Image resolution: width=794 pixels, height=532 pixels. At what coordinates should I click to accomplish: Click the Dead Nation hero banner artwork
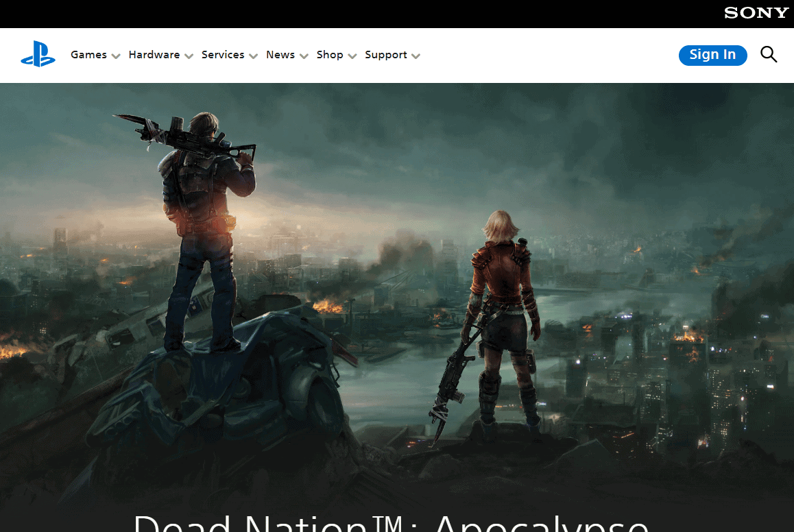pyautogui.click(x=397, y=288)
